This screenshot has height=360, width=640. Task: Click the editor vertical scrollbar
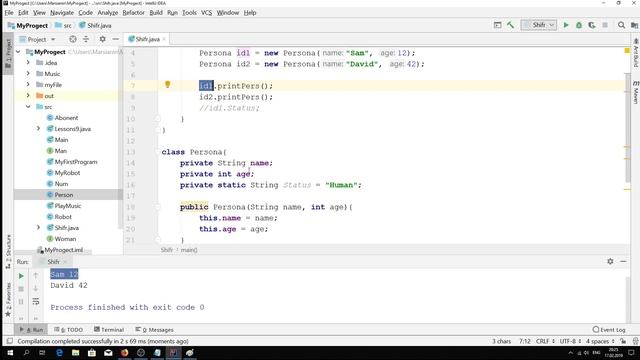pyautogui.click(x=627, y=127)
